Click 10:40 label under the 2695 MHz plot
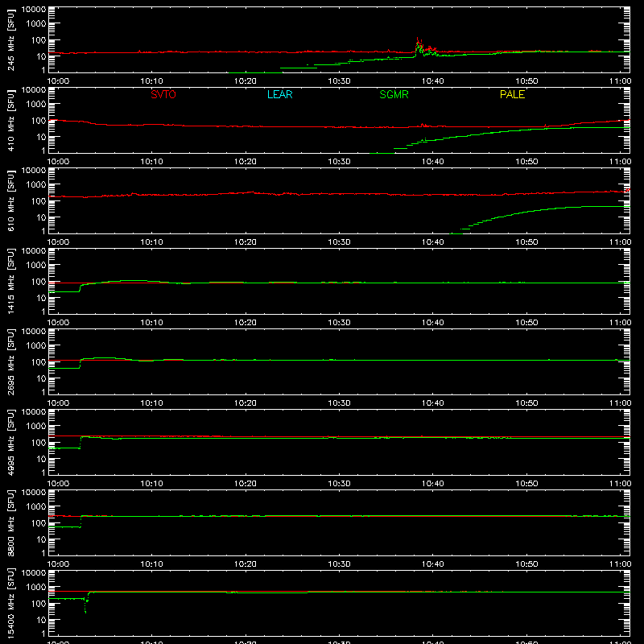The width and height of the screenshot is (644, 644). (x=433, y=403)
